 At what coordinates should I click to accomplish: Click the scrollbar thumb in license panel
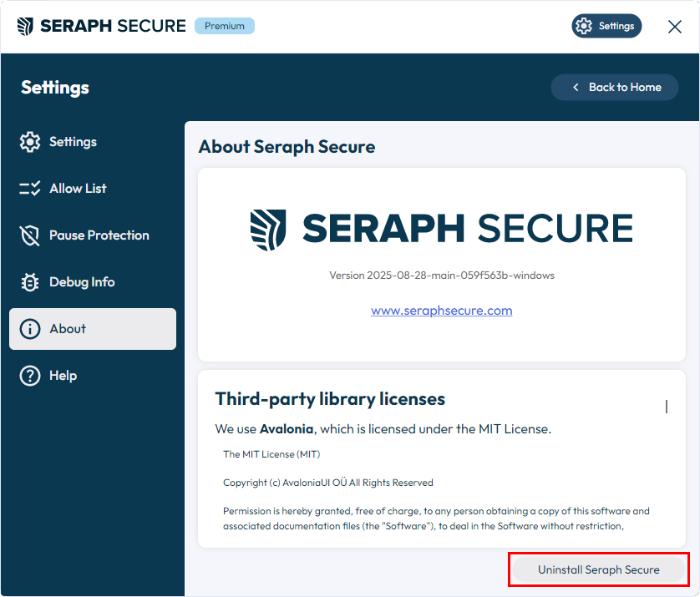coord(666,407)
